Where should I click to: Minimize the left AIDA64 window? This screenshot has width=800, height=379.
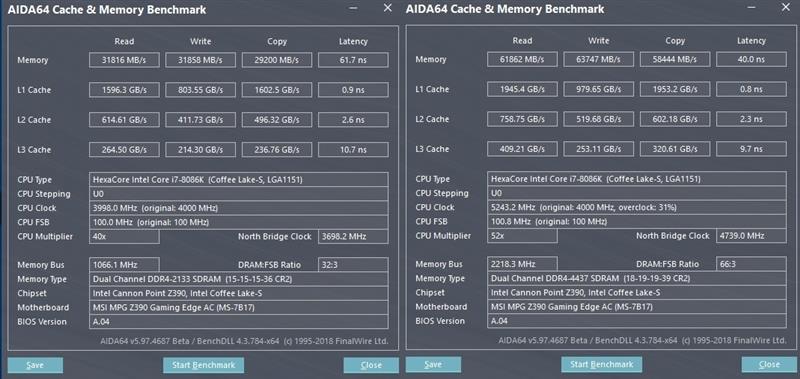coord(354,8)
